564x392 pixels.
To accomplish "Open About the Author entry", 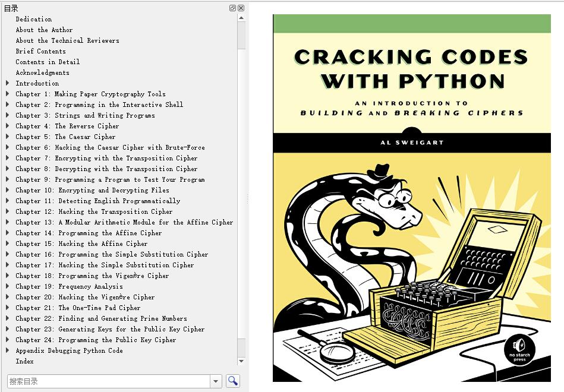I will (x=44, y=30).
